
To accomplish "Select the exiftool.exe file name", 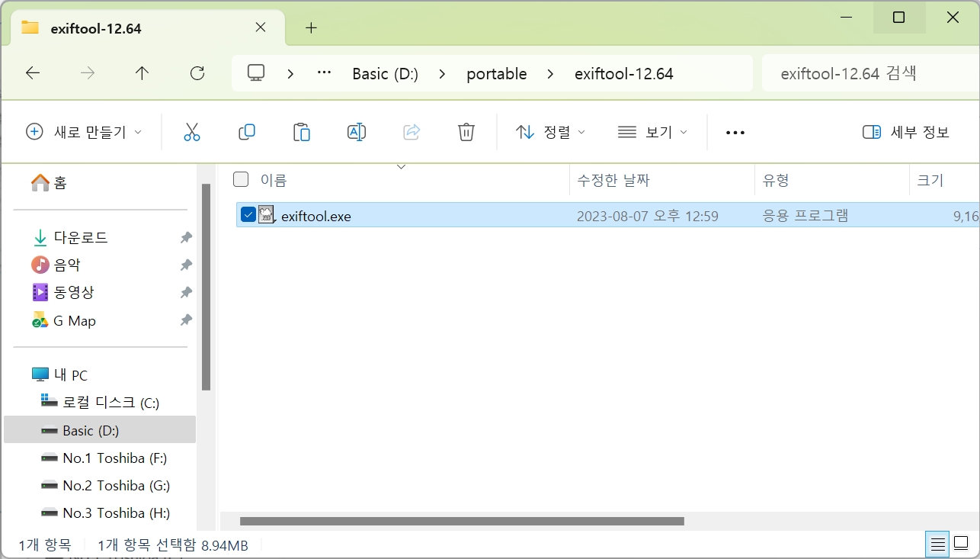I will pyautogui.click(x=316, y=216).
